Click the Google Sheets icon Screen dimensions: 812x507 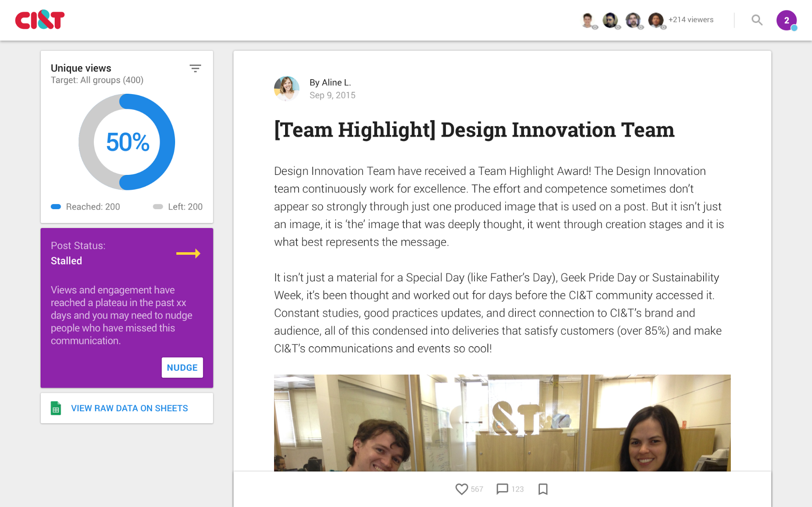(x=56, y=408)
